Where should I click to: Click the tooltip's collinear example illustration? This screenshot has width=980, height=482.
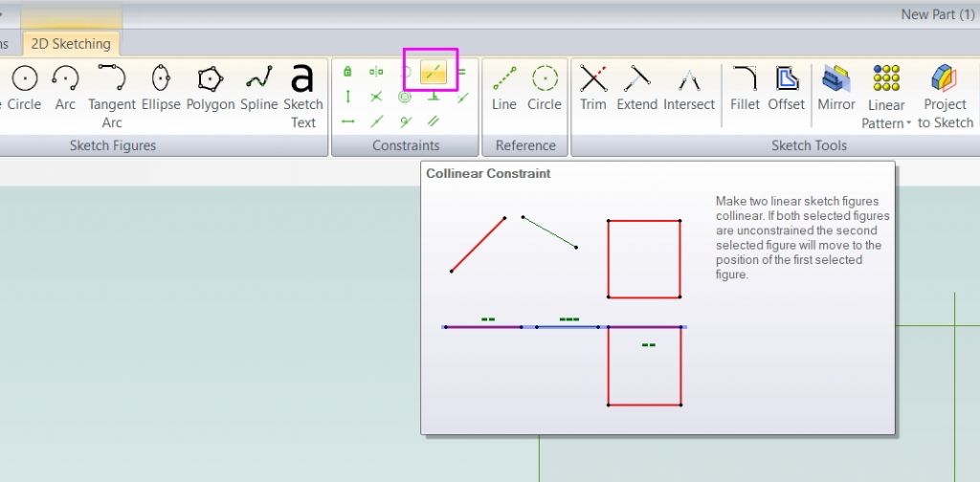point(565,310)
